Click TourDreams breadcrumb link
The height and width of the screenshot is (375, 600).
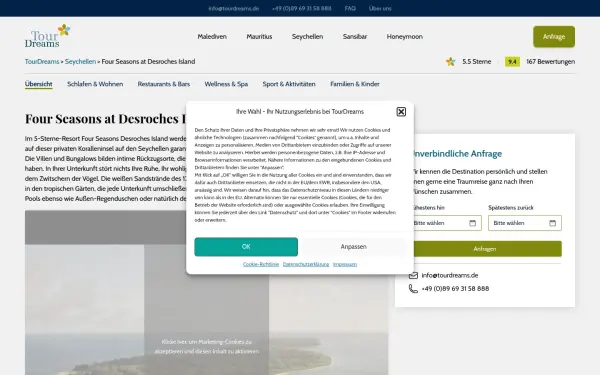[x=42, y=62]
